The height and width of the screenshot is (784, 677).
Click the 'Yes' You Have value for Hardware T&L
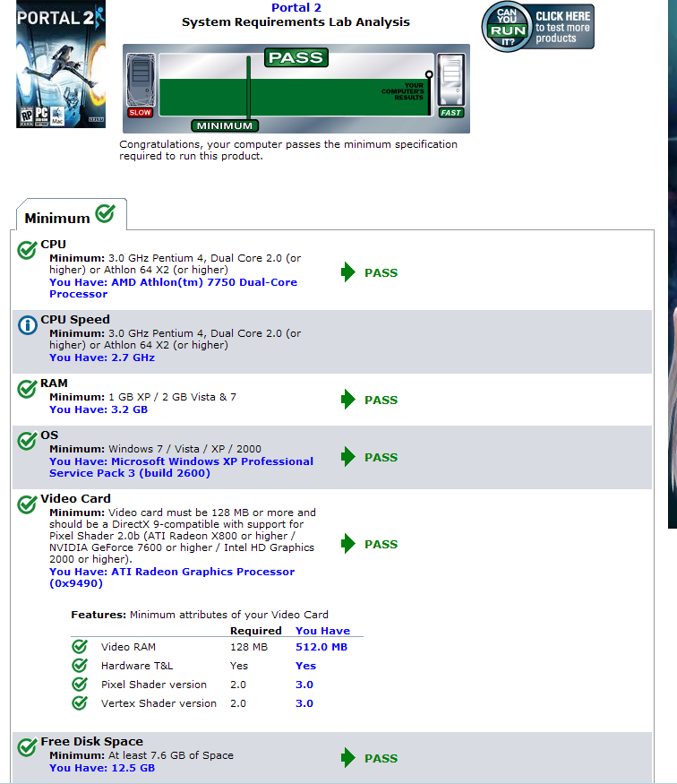(305, 666)
